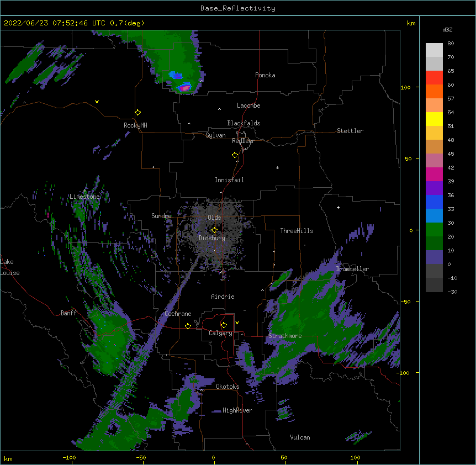This screenshot has width=476, height=465.
Task: Select the 80 value in the dBZ legend
Action: (451, 44)
